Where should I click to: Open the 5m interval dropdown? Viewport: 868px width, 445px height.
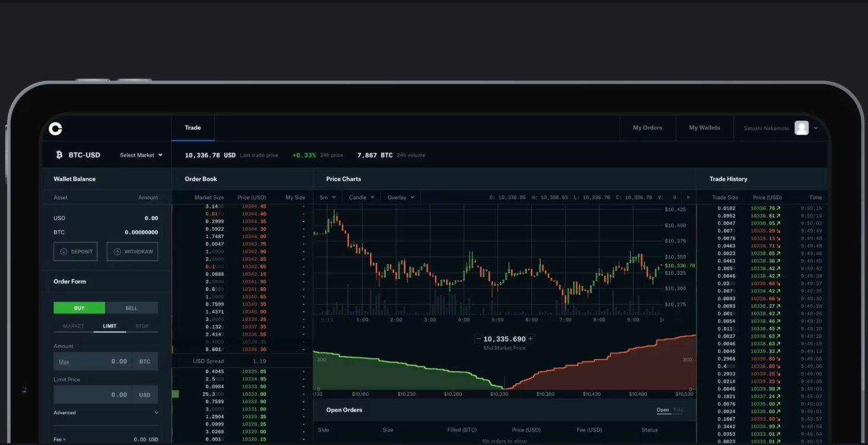pyautogui.click(x=328, y=198)
